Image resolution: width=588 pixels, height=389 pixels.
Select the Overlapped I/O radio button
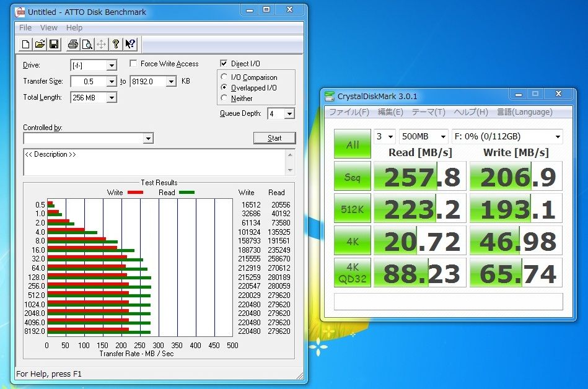pos(224,87)
